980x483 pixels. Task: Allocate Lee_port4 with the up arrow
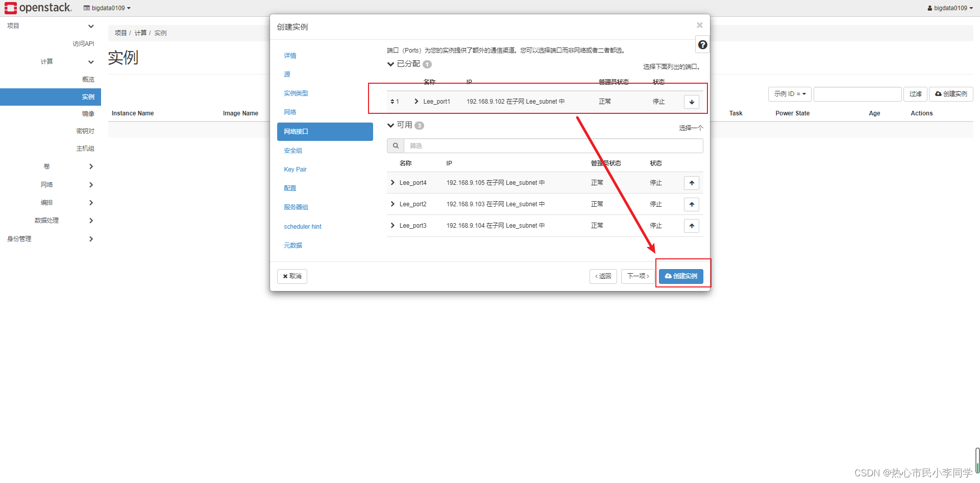tap(692, 183)
